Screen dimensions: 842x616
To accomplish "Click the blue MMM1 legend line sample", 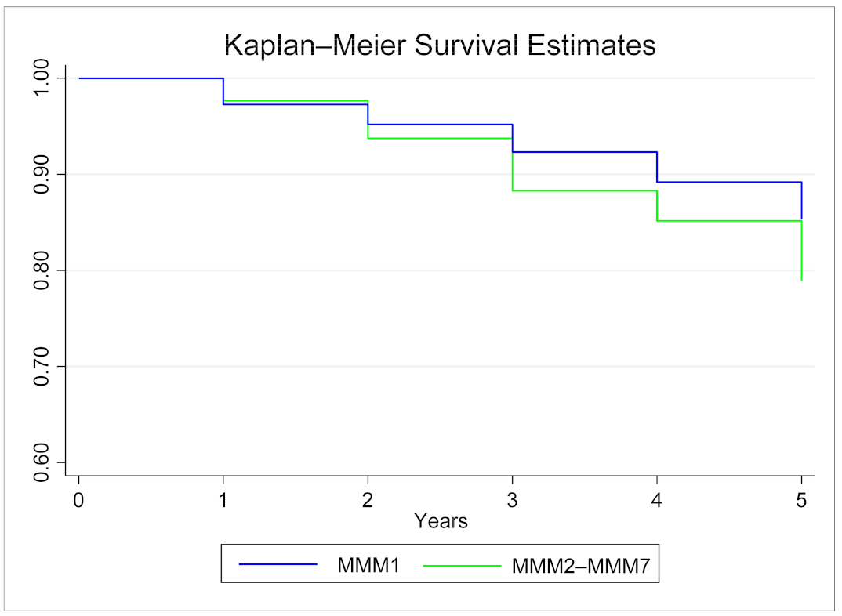I will coord(278,563).
